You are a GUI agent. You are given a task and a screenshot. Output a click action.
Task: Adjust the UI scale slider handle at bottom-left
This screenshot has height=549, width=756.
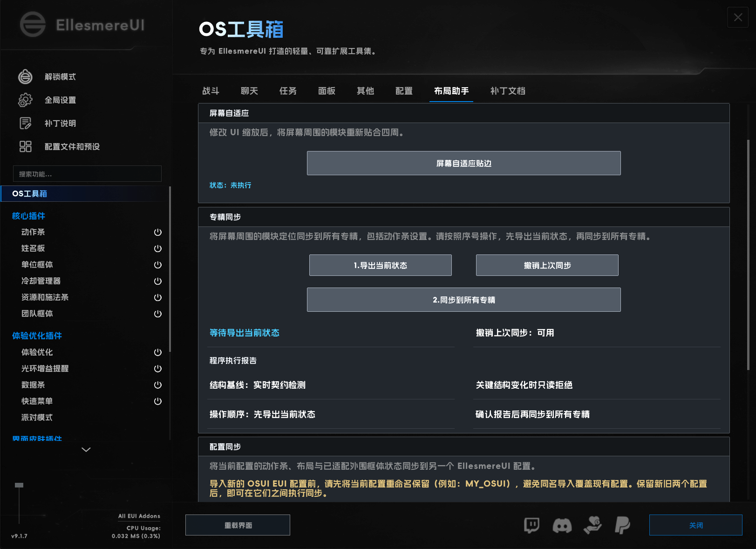tap(19, 485)
